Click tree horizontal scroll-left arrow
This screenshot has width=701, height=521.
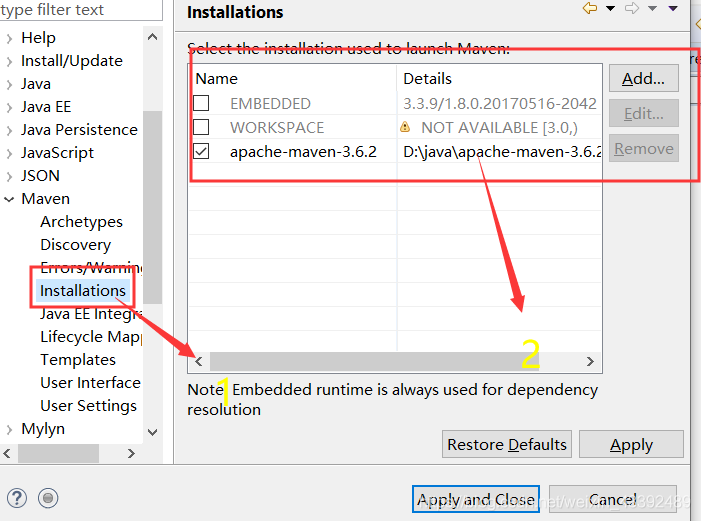7,453
